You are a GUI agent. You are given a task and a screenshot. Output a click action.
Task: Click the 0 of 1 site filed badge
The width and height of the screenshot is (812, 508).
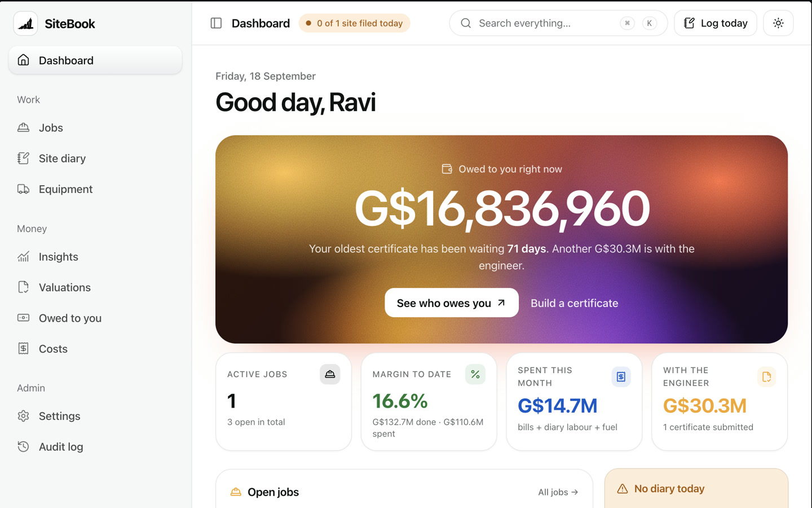click(x=354, y=23)
